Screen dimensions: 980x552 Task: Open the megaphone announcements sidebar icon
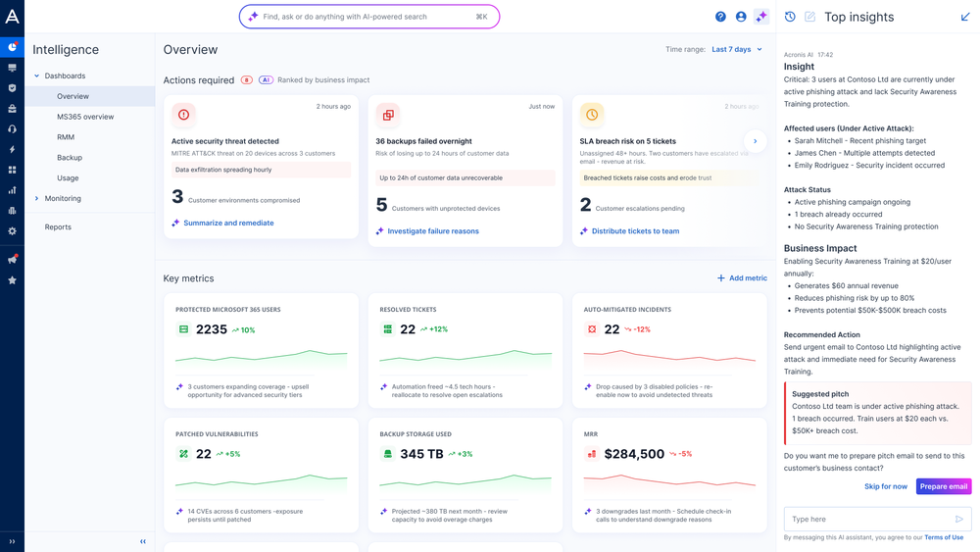(12, 259)
